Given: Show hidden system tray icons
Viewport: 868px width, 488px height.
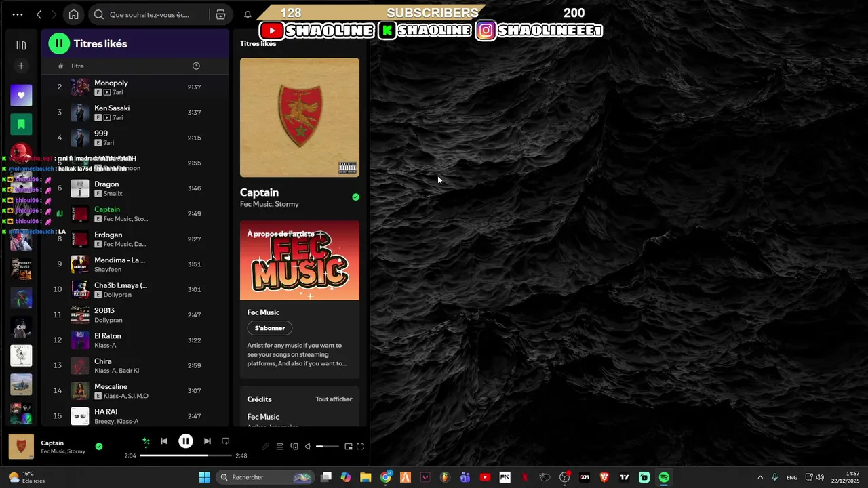Looking at the screenshot, I should (760, 477).
